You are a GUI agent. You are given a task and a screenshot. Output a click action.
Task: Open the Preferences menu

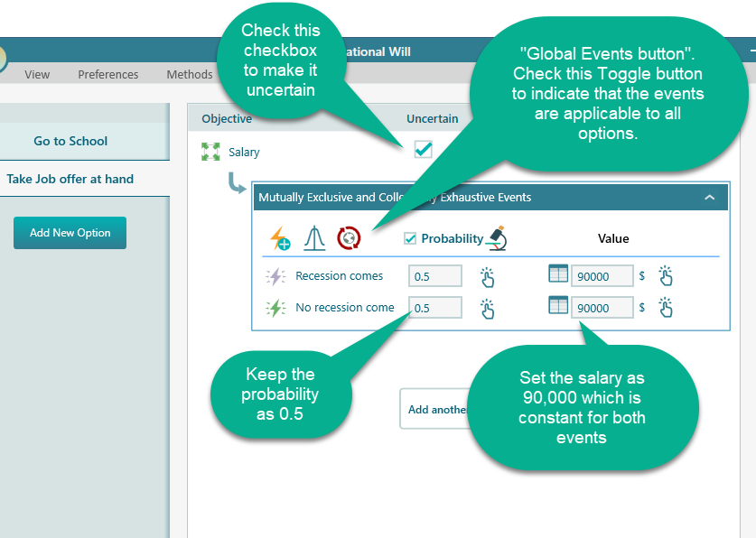click(x=108, y=74)
